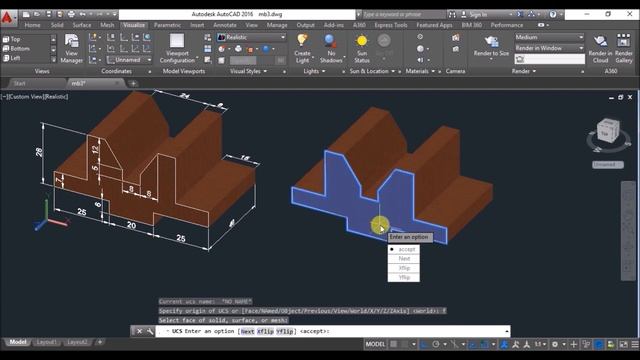Viewport: 640px width, 360px height.
Task: Switch to the Mesh ribbon tab
Action: 107,25
